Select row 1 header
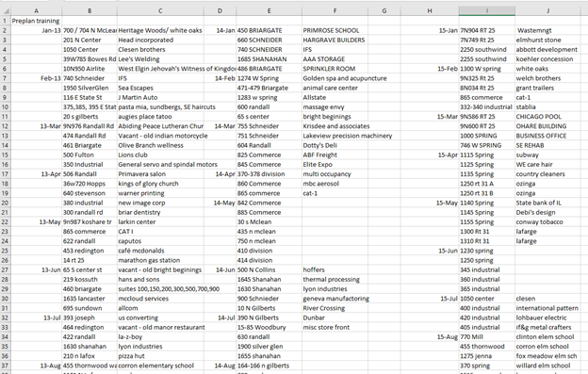 pos(6,21)
